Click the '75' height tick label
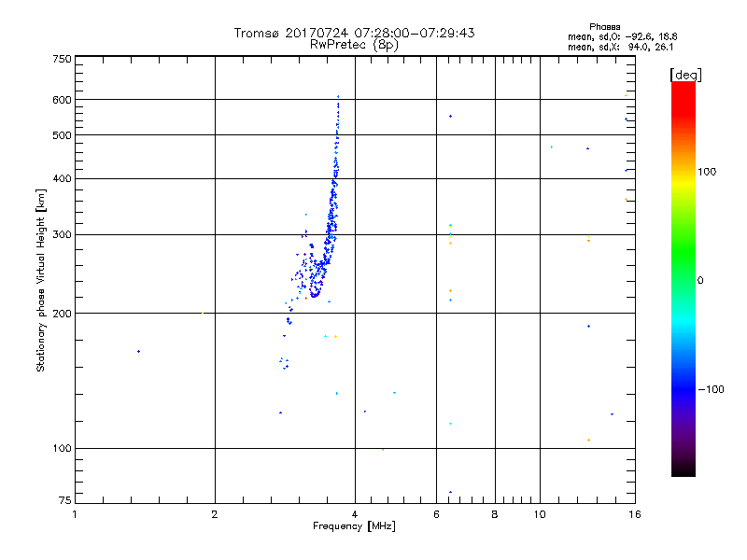Image resolution: width=747 pixels, height=560 pixels. tap(65, 500)
